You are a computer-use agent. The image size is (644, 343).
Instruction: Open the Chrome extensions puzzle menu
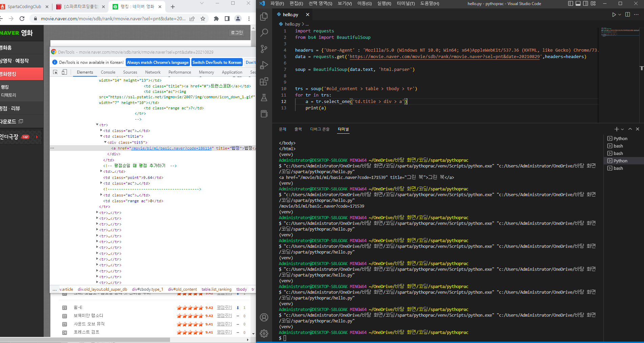tap(216, 19)
